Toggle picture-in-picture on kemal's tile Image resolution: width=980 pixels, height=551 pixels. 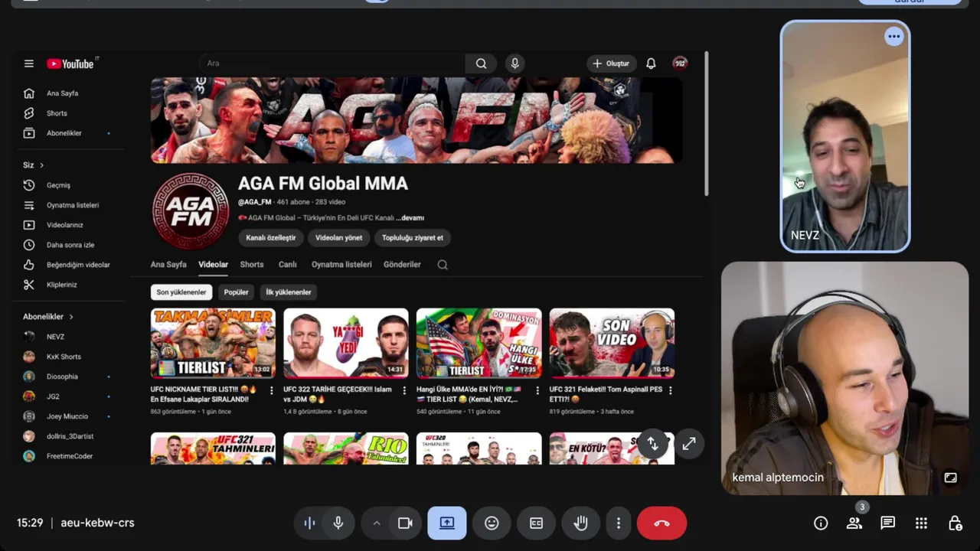point(950,478)
